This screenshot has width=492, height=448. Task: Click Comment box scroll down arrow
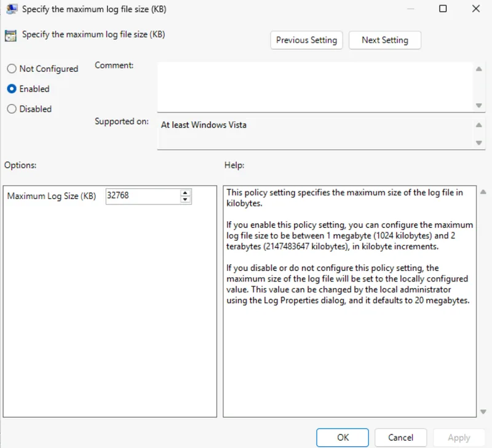(x=479, y=105)
